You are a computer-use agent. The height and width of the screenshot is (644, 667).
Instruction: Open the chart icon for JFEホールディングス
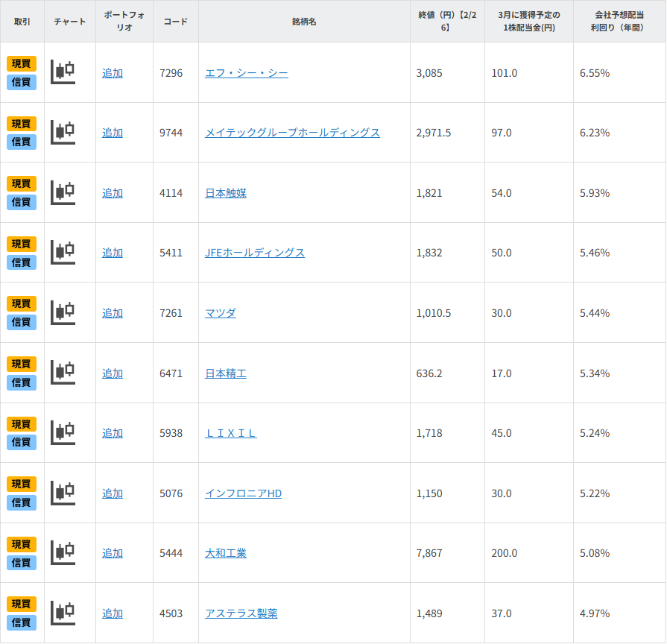(x=63, y=253)
